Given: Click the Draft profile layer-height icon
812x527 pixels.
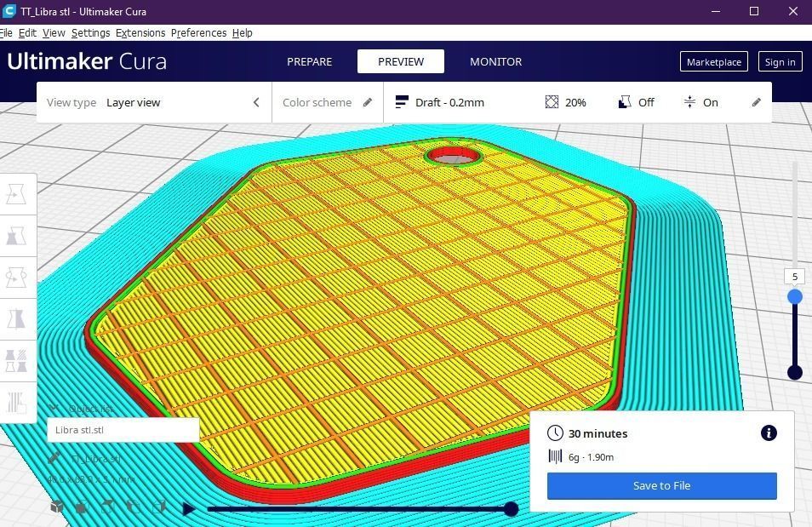Looking at the screenshot, I should (x=402, y=102).
